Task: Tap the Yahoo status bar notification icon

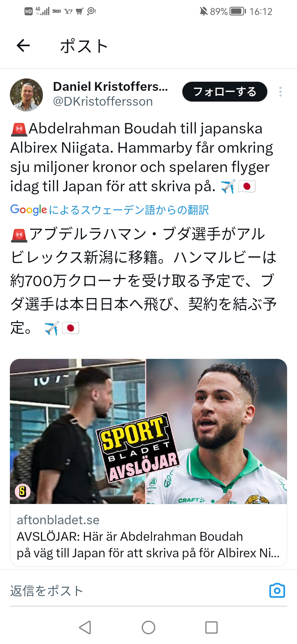Action: [x=68, y=11]
